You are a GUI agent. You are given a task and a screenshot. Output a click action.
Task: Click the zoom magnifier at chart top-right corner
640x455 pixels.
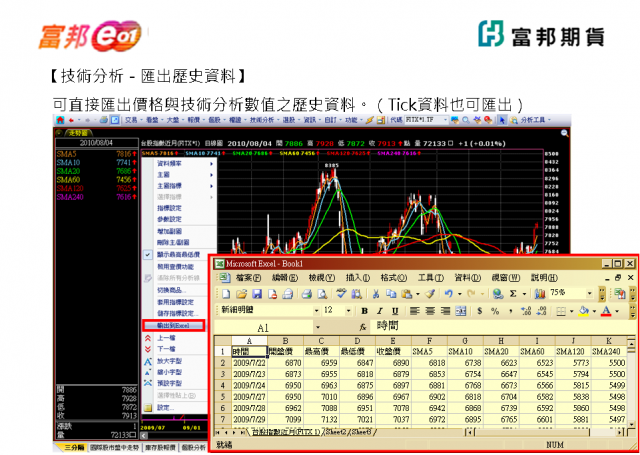pyautogui.click(x=564, y=133)
